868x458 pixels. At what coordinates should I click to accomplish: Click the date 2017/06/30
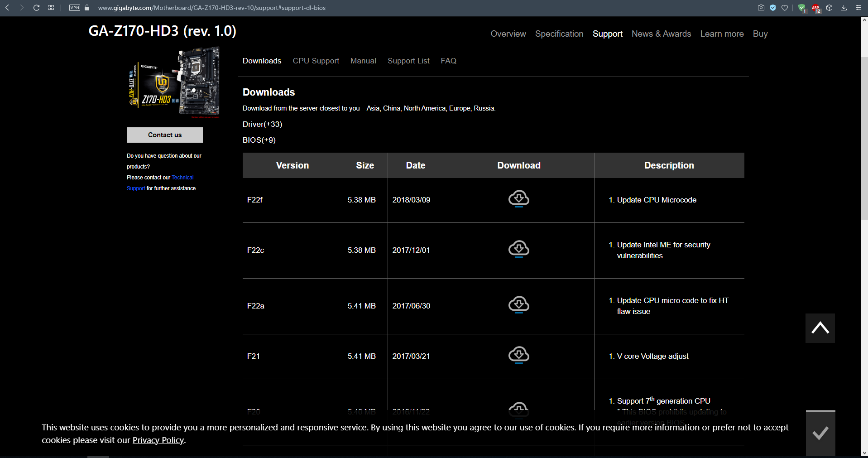pyautogui.click(x=411, y=306)
